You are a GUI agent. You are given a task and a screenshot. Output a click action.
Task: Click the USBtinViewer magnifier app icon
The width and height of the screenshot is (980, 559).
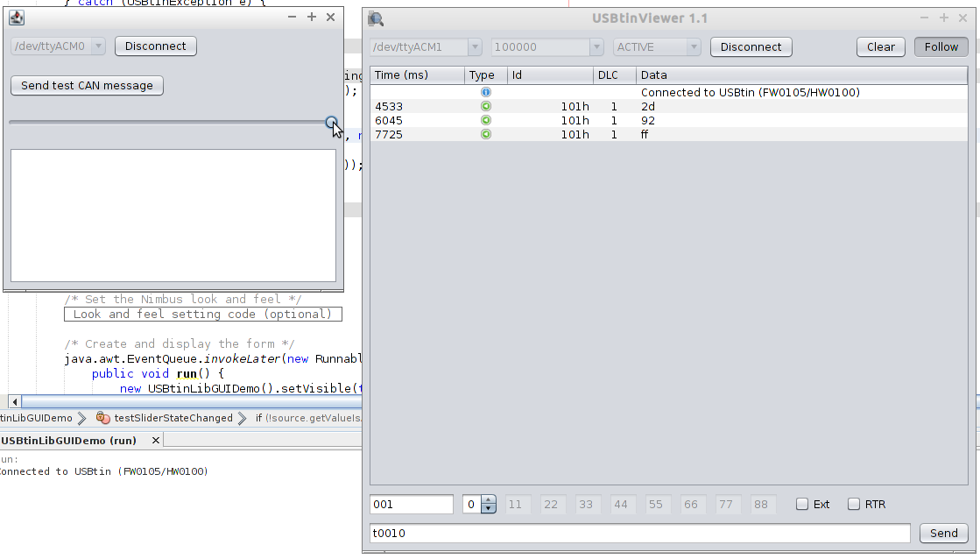point(376,18)
